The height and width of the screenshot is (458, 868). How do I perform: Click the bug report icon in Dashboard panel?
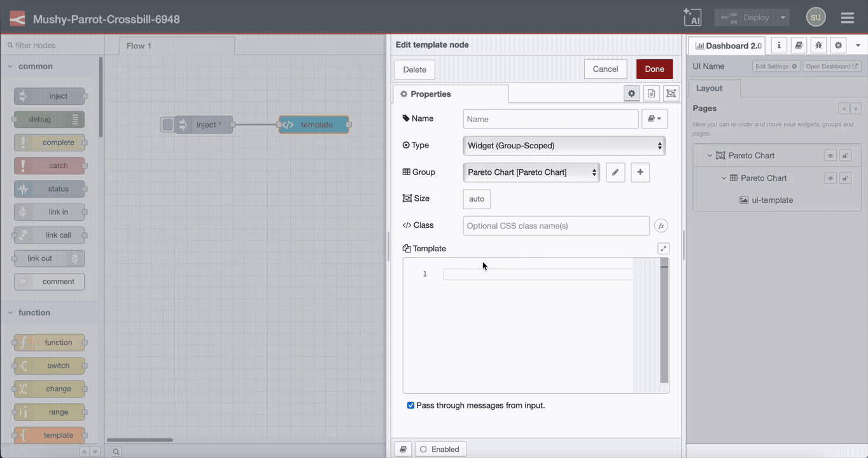[818, 45]
